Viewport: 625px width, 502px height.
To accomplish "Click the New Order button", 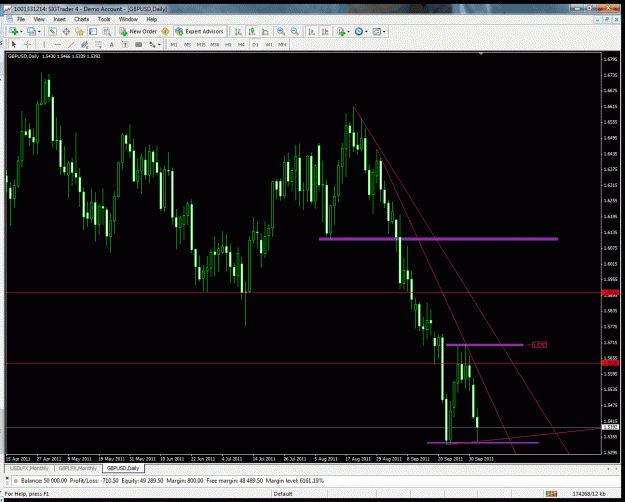I will (x=138, y=31).
